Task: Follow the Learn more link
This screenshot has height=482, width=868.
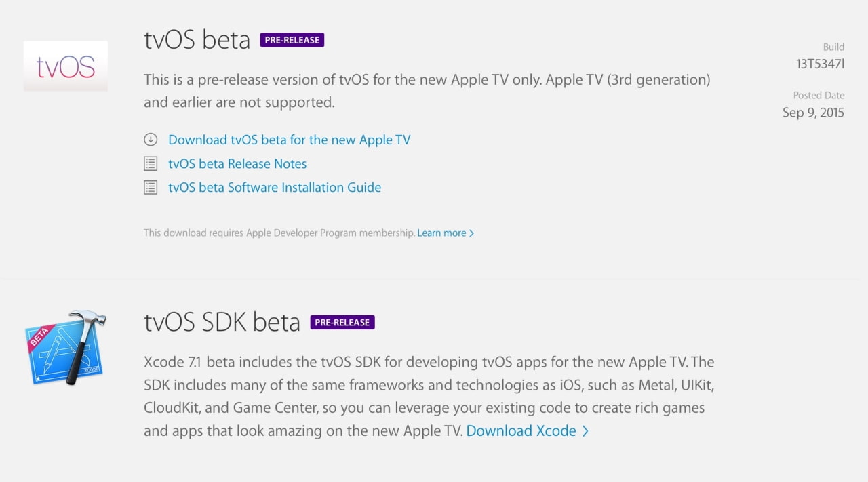Action: coord(441,233)
